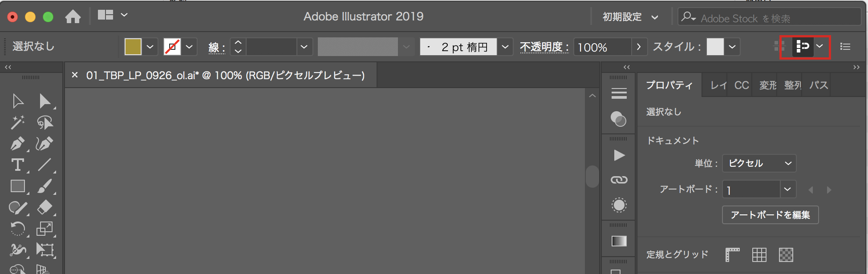
Task: Select the Rectangle tool
Action: click(x=18, y=186)
